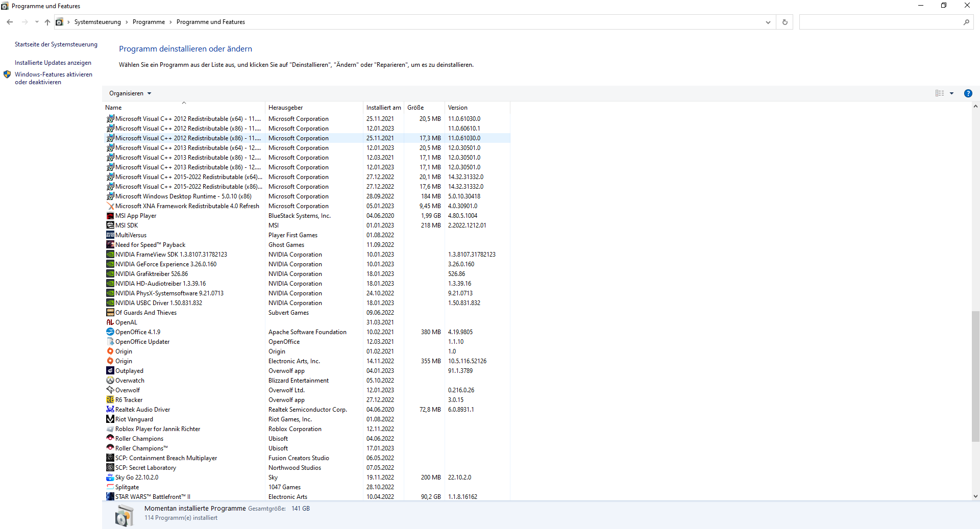The image size is (980, 529).
Task: Click the Apache Software Foundation publisher cell
Action: pyautogui.click(x=307, y=332)
